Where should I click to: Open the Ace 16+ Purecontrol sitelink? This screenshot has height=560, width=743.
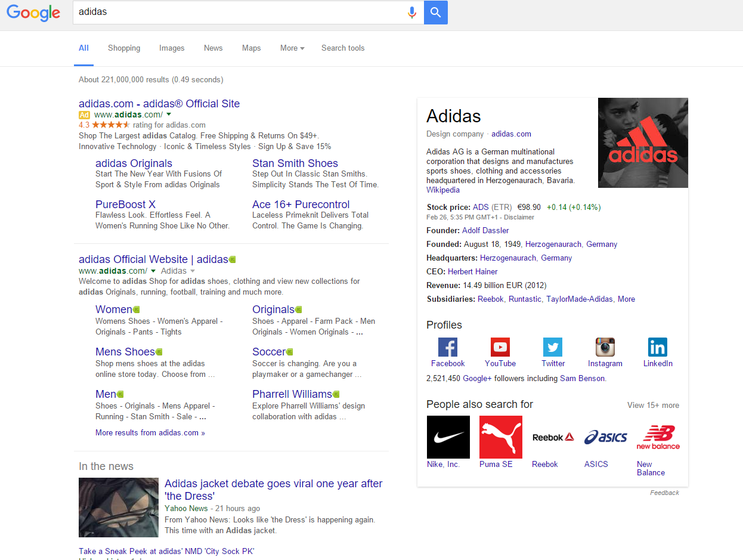[x=301, y=205]
